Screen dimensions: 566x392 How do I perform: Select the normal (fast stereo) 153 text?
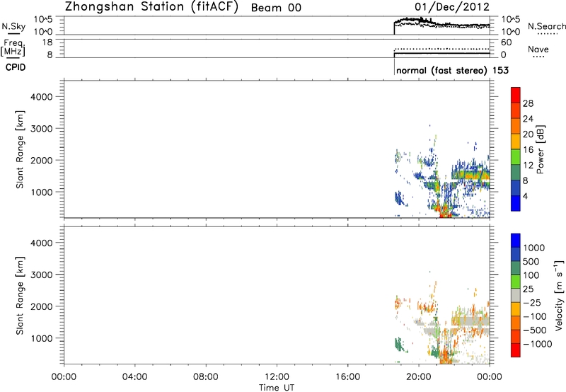pos(452,70)
